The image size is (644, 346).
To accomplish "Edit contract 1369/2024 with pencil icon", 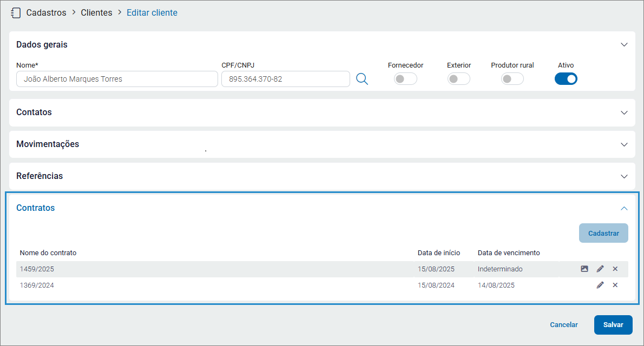I will (x=600, y=285).
